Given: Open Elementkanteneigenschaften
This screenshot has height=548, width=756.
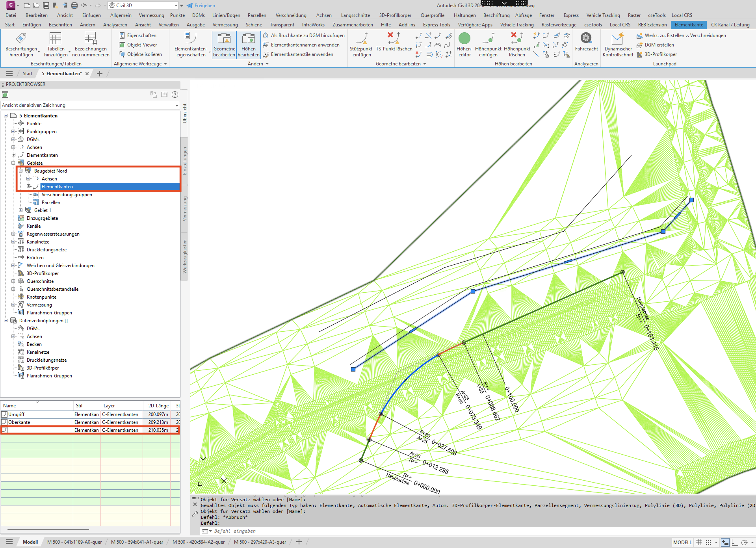Looking at the screenshot, I should point(191,45).
